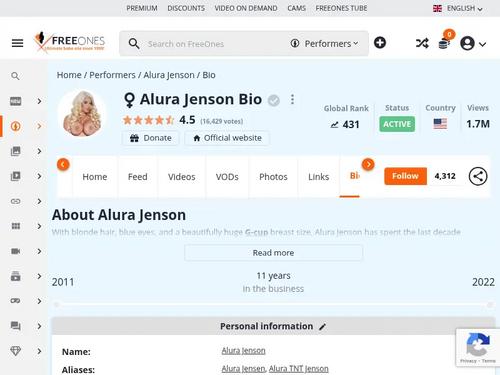500x375 pixels.
Task: Open the sidebar diamond premium icon
Action: coord(16,351)
